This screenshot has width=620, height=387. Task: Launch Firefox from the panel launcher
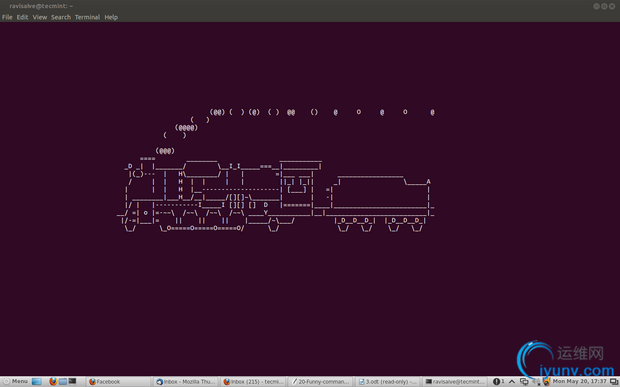point(53,381)
